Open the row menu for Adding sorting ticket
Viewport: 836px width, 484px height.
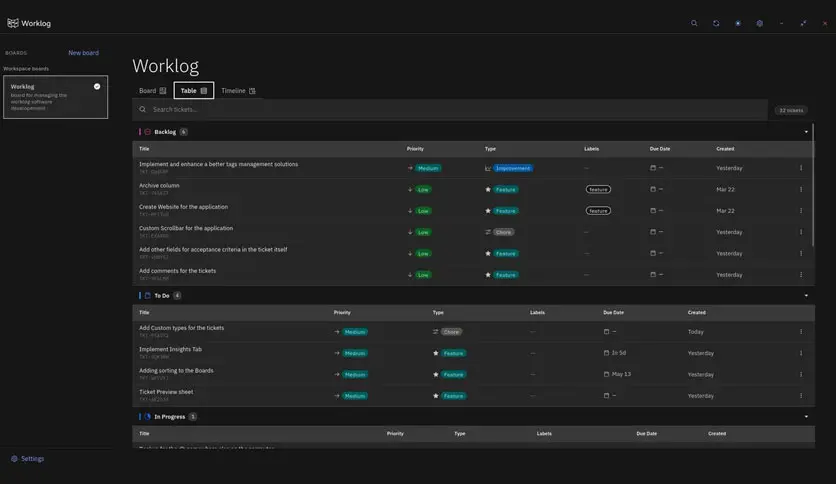[801, 374]
